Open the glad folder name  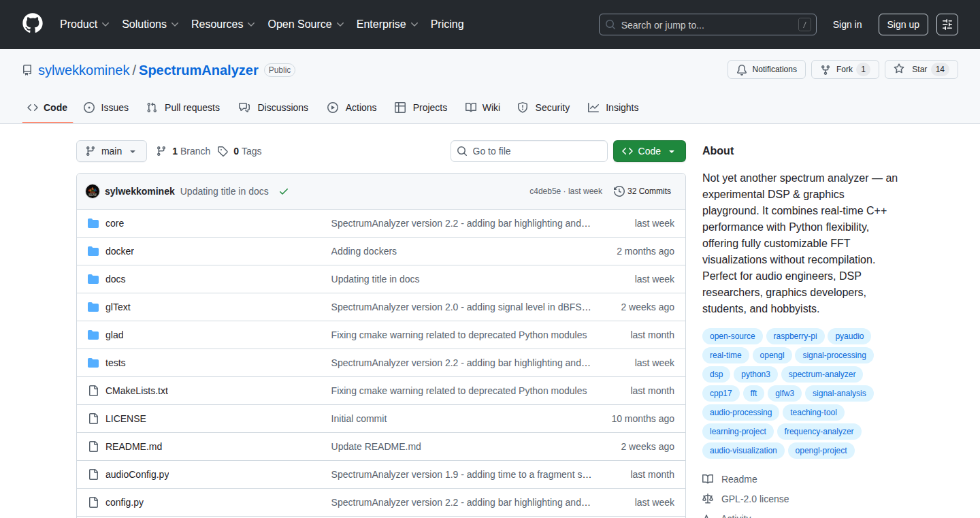pos(114,335)
